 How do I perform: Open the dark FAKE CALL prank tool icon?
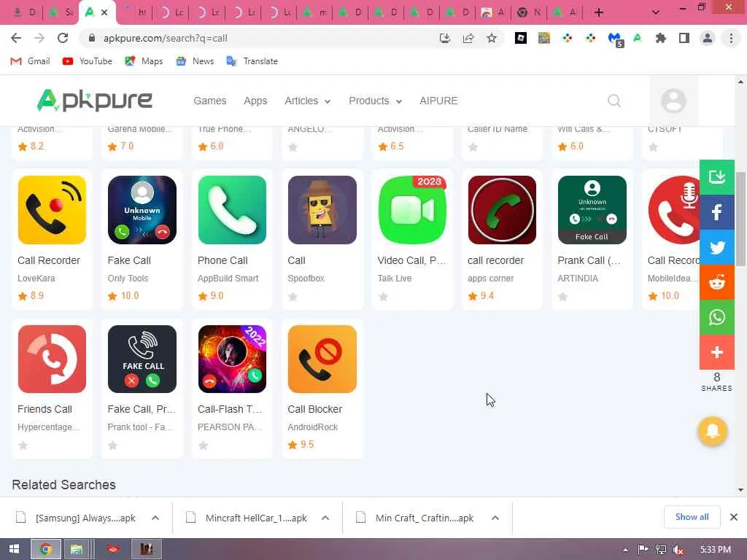click(x=142, y=359)
